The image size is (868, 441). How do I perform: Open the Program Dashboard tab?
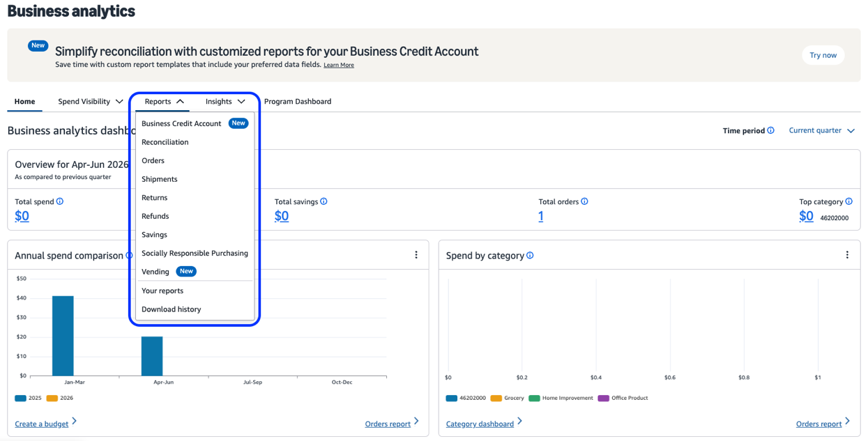click(x=298, y=102)
